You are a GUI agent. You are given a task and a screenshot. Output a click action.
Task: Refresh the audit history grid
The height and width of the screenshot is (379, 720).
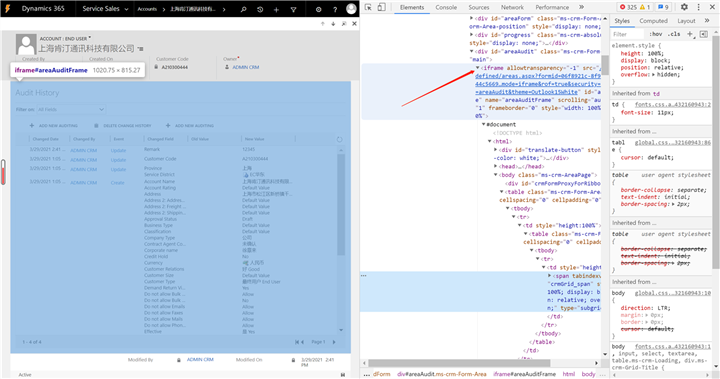(339, 139)
